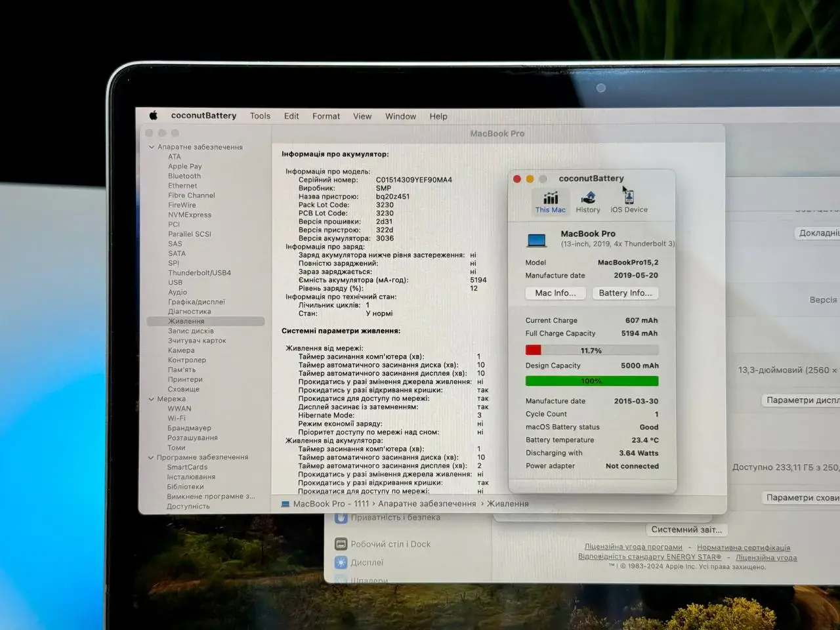840x630 pixels.
Task: Select Fibre Channel in the sidebar
Action: [192, 196]
